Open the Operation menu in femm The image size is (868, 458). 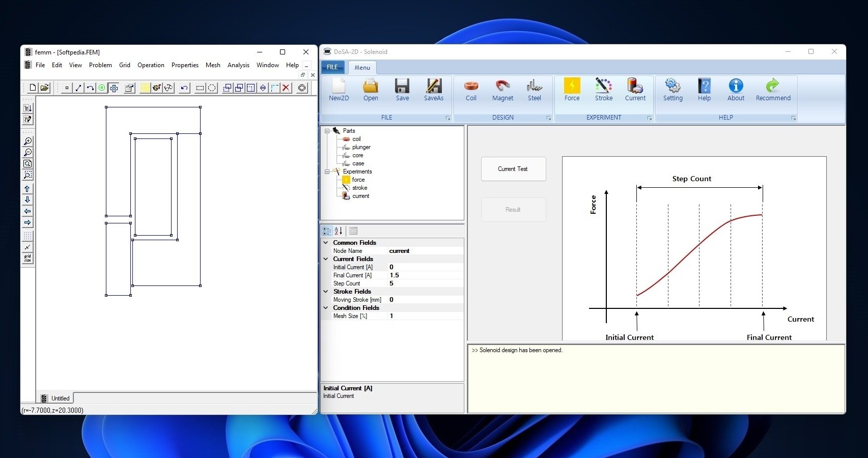click(x=151, y=65)
